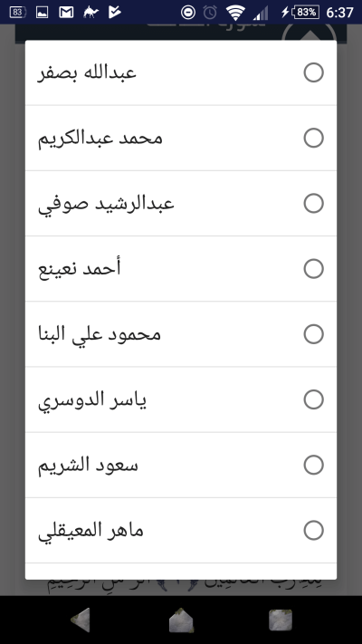Tap the Android back navigation icon
This screenshot has height=644, width=362.
[81, 620]
